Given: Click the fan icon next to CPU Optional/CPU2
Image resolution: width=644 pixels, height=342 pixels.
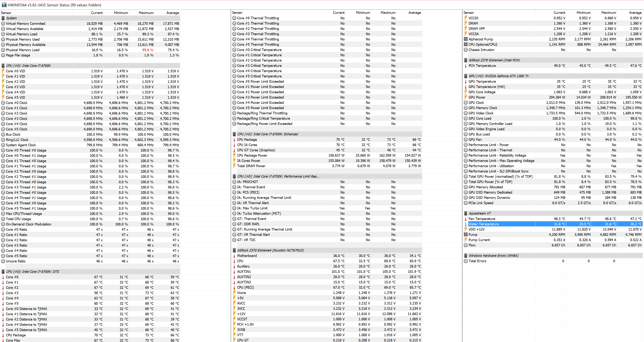Looking at the screenshot, I should (466, 45).
